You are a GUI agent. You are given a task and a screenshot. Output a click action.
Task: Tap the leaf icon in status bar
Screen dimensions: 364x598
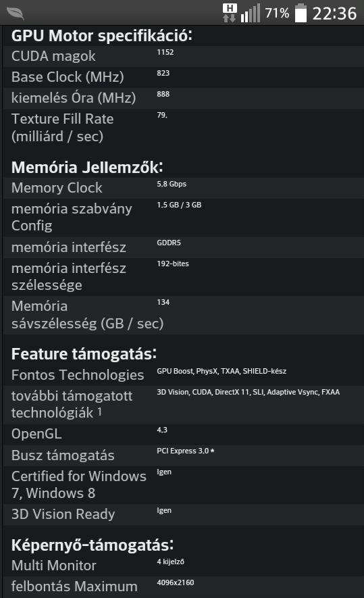16,14
